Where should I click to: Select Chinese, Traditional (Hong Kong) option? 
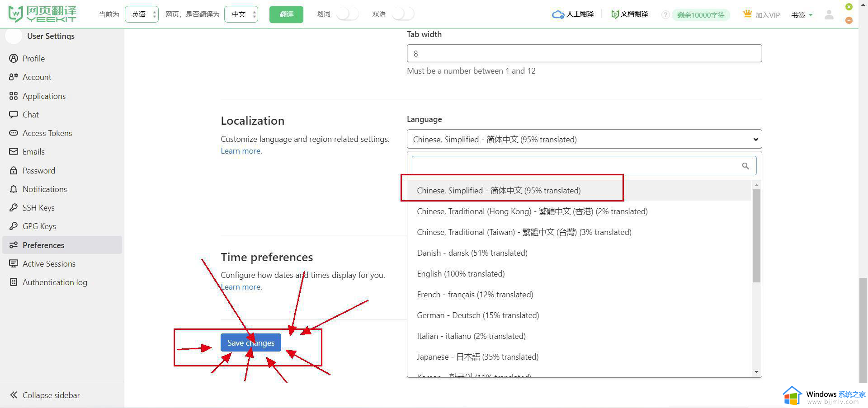point(579,211)
